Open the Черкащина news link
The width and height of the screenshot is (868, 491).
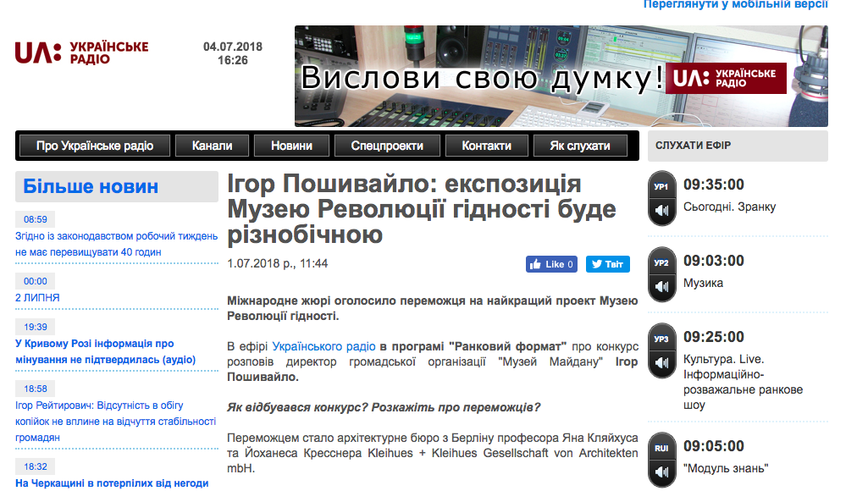tap(112, 483)
